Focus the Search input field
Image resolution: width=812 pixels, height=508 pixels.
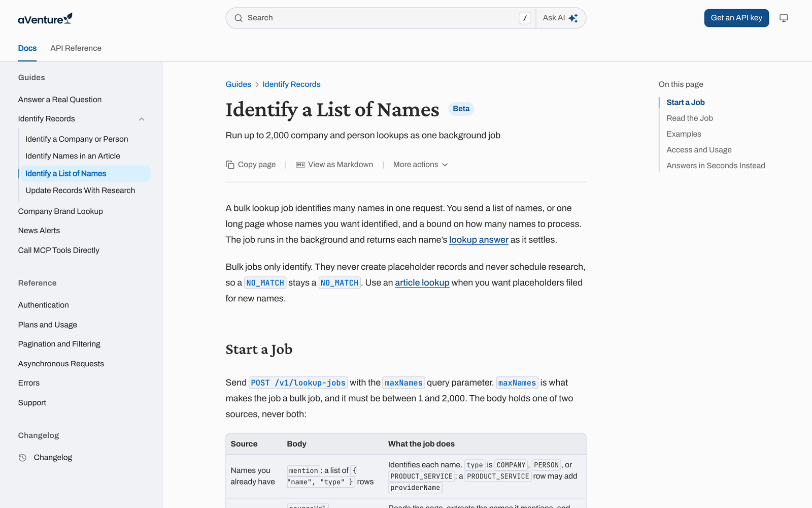381,18
